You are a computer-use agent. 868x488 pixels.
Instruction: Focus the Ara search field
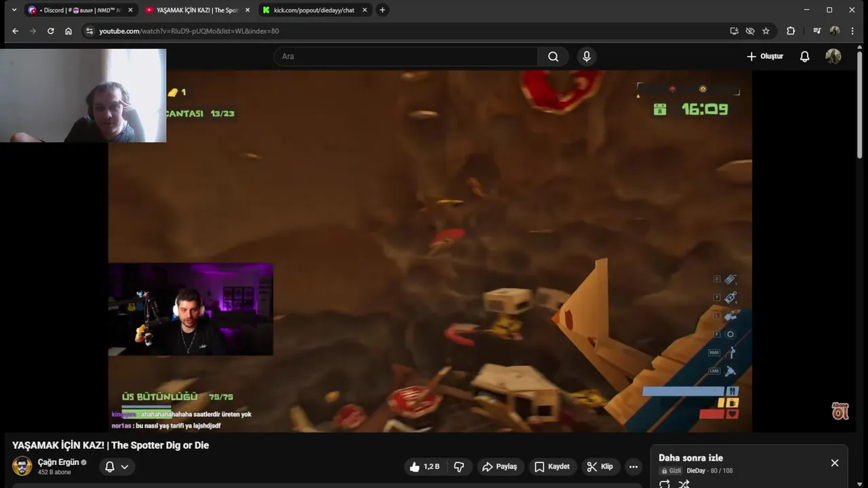[407, 56]
